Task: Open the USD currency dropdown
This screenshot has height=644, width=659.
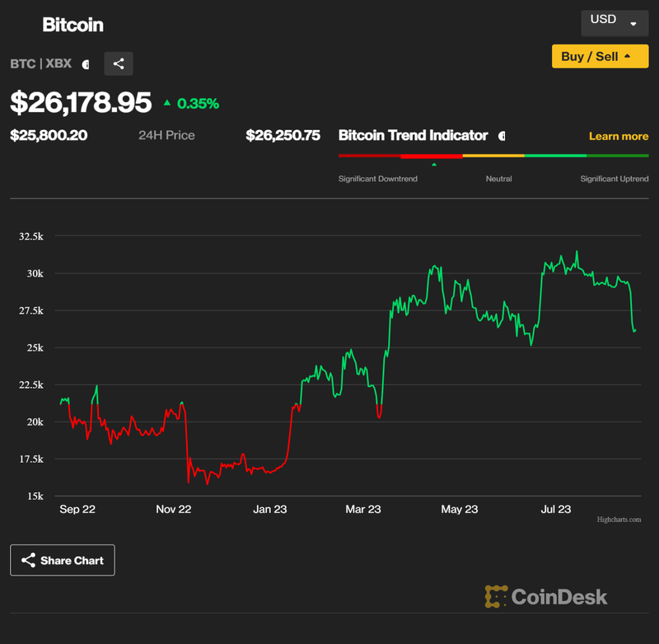Action: 615,23
